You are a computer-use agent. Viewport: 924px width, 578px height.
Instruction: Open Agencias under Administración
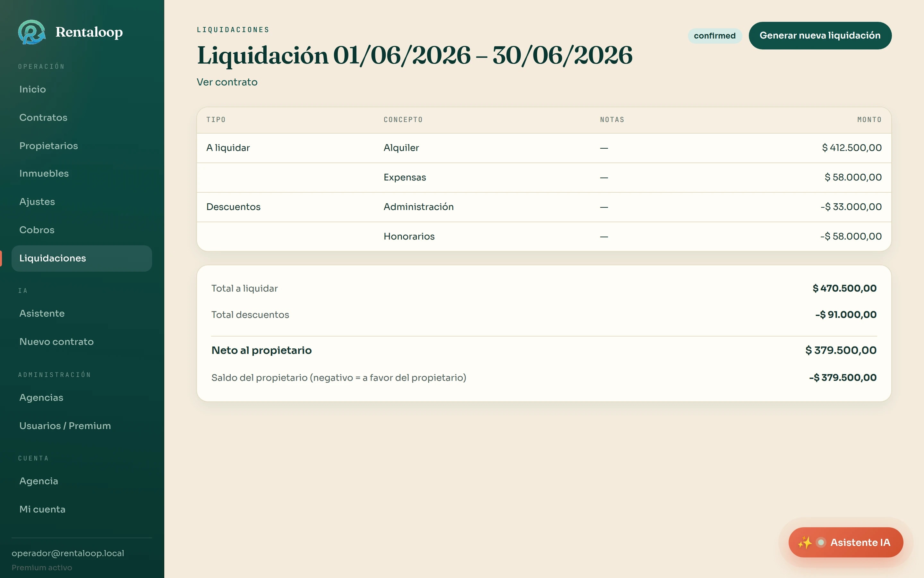(82, 398)
